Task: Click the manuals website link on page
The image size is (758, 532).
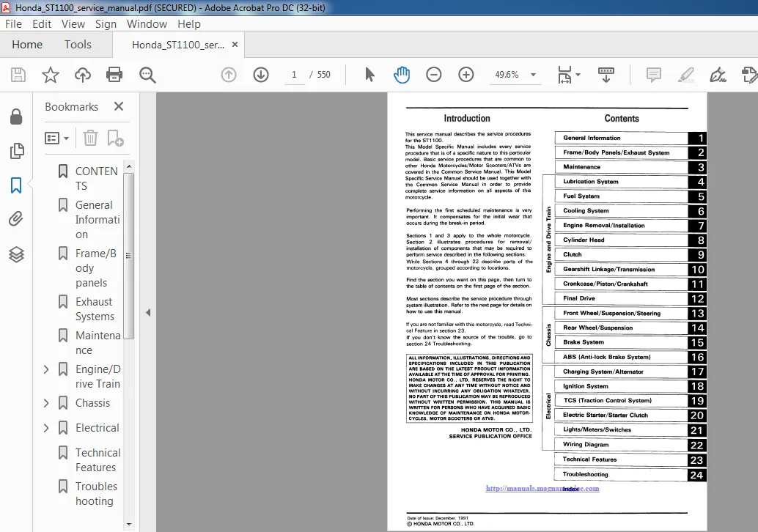Action: click(x=542, y=489)
